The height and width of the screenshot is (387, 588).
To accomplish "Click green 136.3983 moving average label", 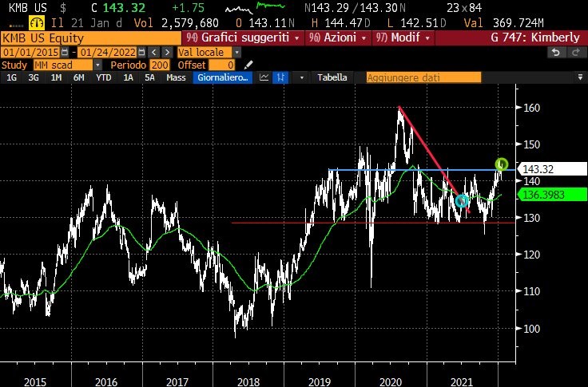I will 551,195.
